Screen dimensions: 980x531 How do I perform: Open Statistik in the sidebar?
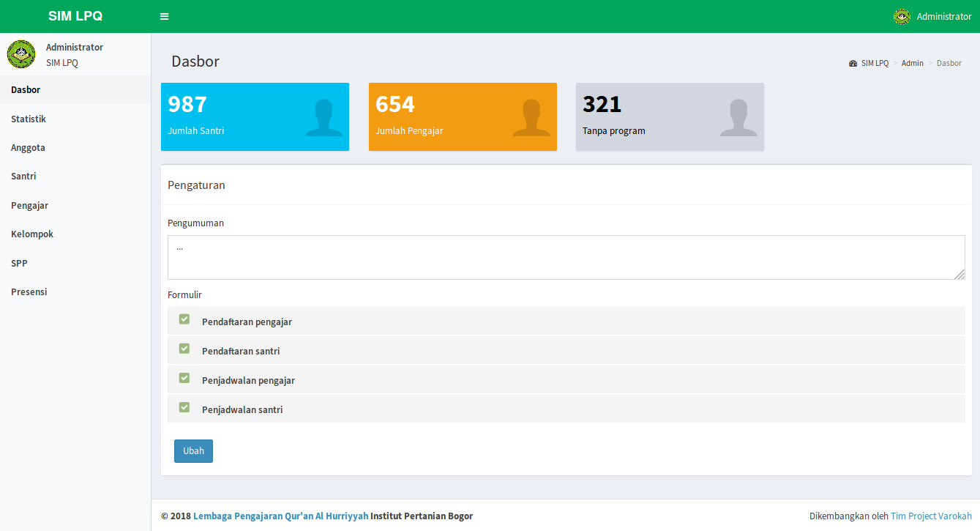pyautogui.click(x=29, y=119)
